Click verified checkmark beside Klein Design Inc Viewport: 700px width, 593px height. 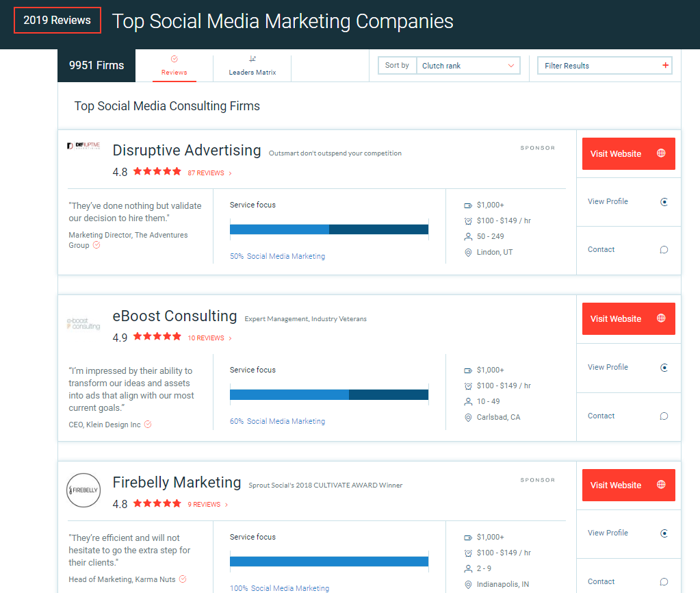click(x=148, y=424)
